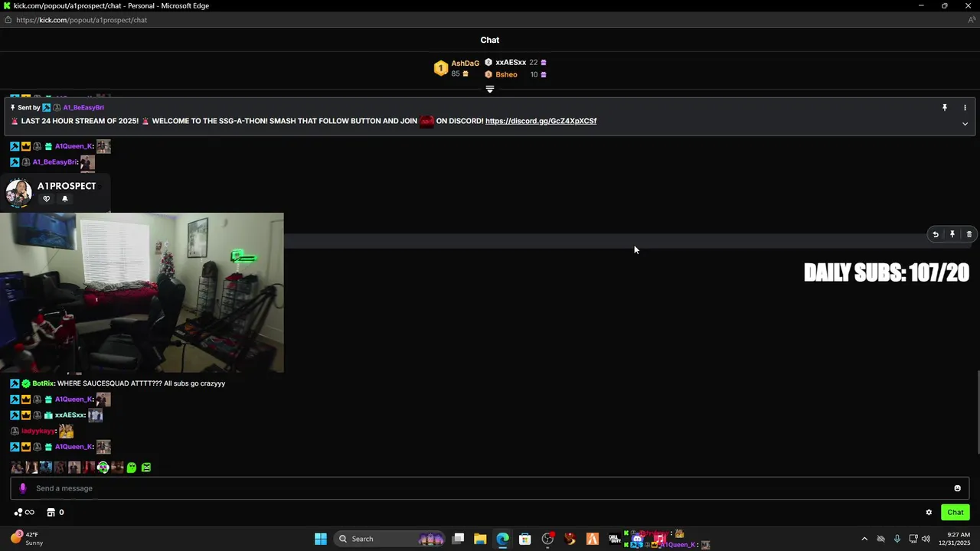
Task: Open volume control in system tray
Action: 926,539
